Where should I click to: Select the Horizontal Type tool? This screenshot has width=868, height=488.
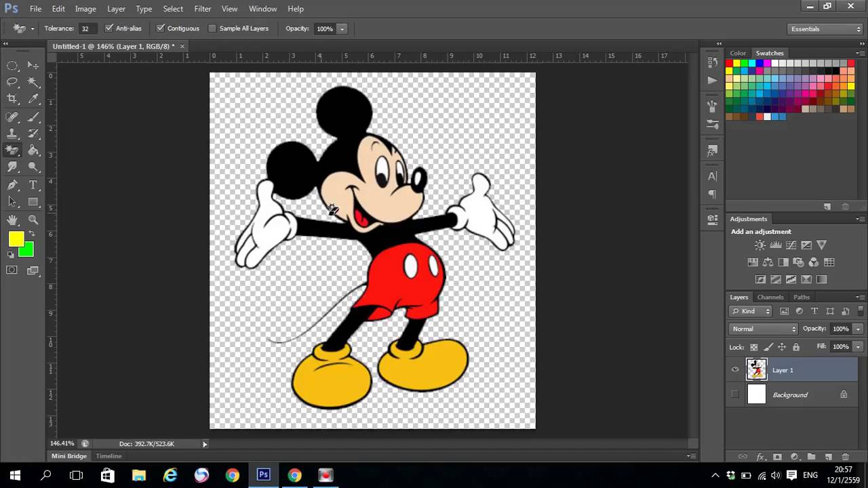(33, 185)
